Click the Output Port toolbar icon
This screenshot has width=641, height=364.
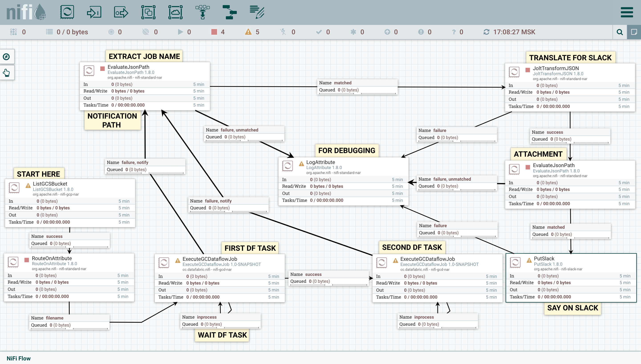121,12
